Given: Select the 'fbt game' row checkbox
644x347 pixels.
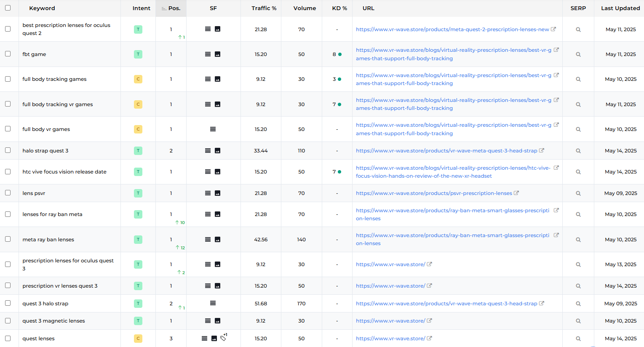Looking at the screenshot, I should [8, 54].
